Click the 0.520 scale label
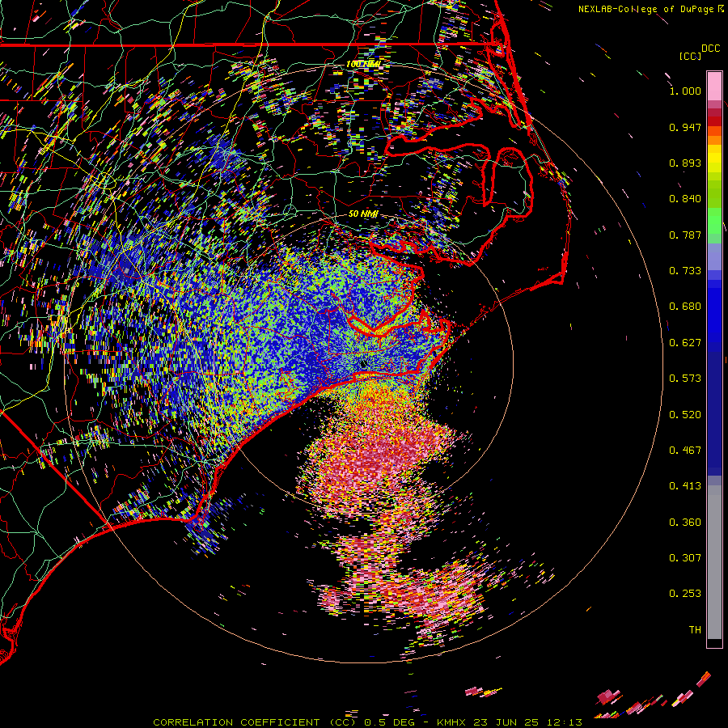Viewport: 728px width, 728px height. point(685,415)
